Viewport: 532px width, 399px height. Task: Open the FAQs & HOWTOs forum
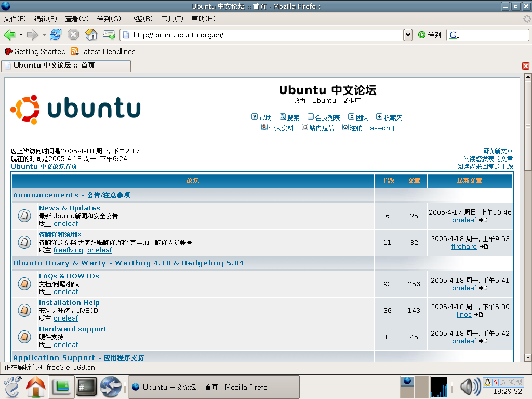pos(69,276)
